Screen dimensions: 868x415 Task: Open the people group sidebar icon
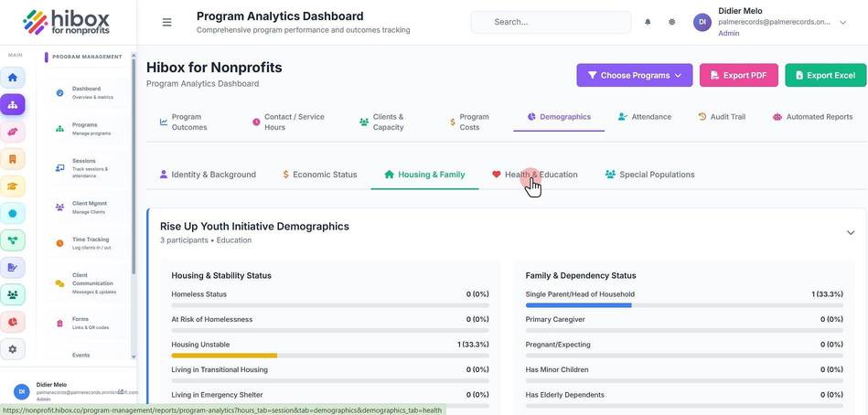coord(12,295)
